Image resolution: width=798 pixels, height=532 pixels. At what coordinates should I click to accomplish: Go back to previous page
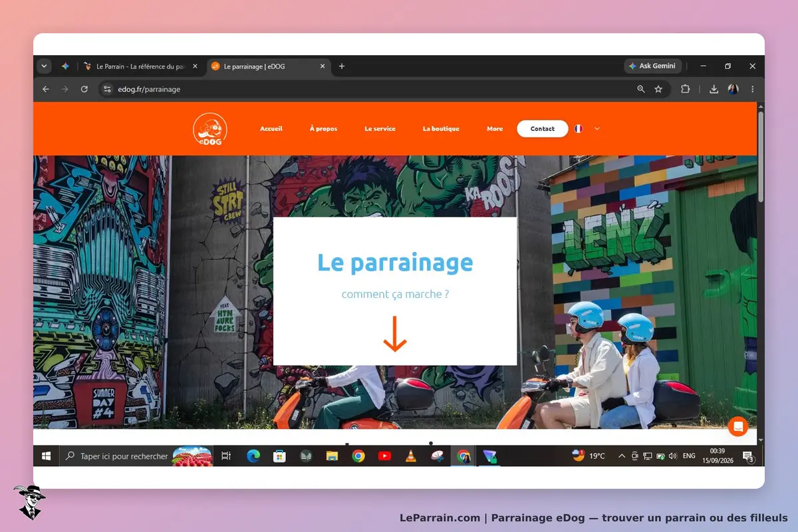point(46,89)
